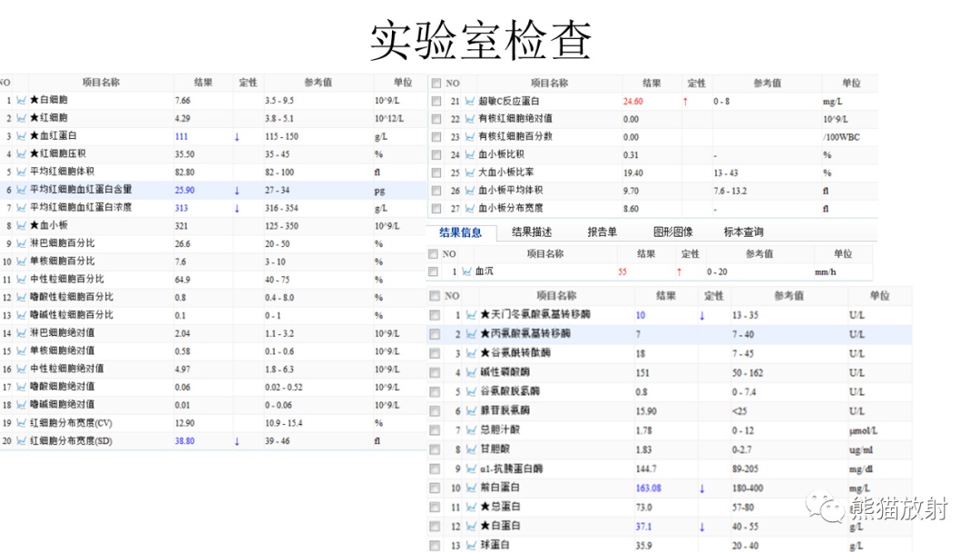Screen dimensions: 980x552
Task: Switch to the 图形图像 tab
Action: [673, 232]
